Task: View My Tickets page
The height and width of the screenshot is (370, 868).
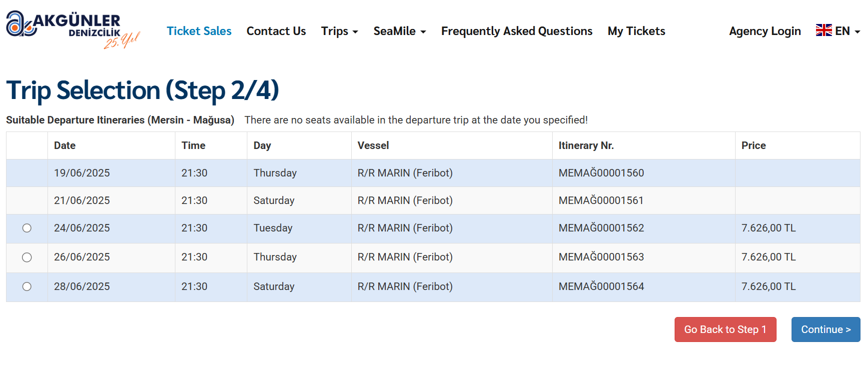Action: 636,31
